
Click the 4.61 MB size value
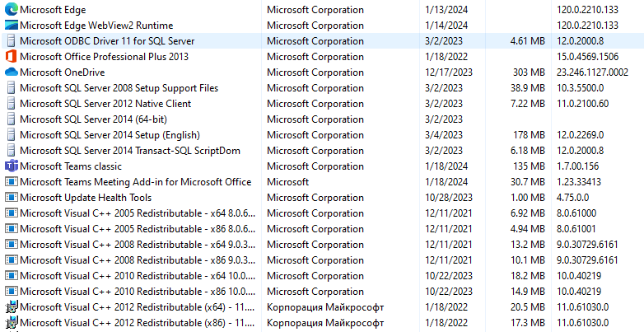click(x=527, y=40)
